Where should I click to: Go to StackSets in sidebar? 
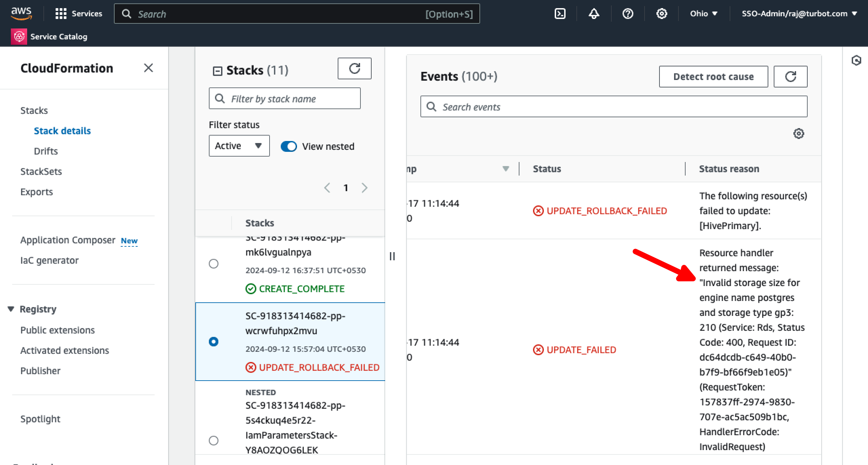click(41, 171)
